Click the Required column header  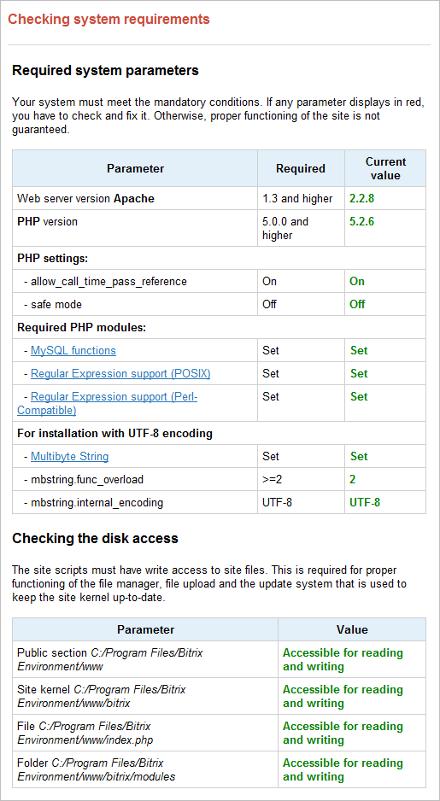pos(300,169)
